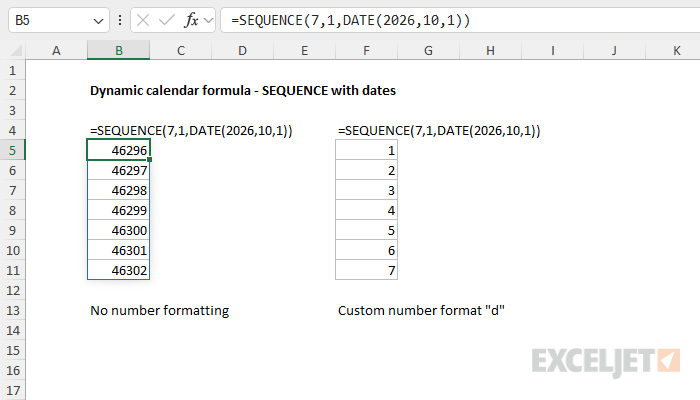Image resolution: width=700 pixels, height=400 pixels.
Task: Select cell F10 showing 6
Action: point(367,250)
